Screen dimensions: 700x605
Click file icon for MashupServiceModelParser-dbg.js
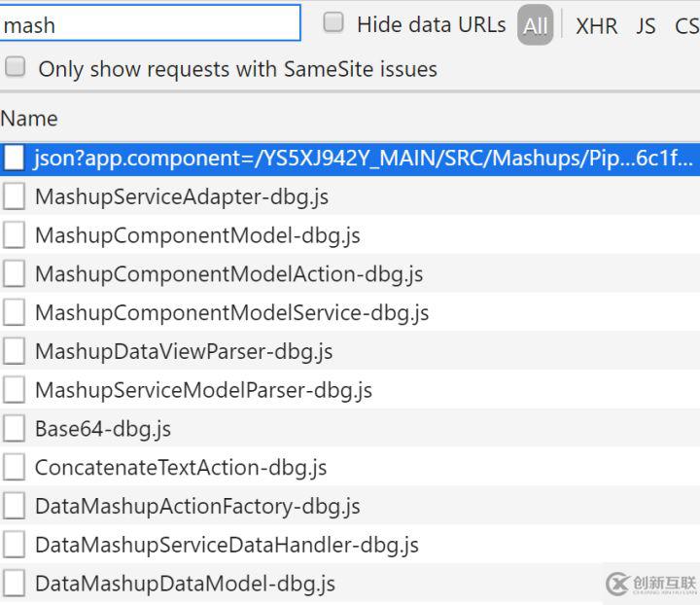(15, 390)
